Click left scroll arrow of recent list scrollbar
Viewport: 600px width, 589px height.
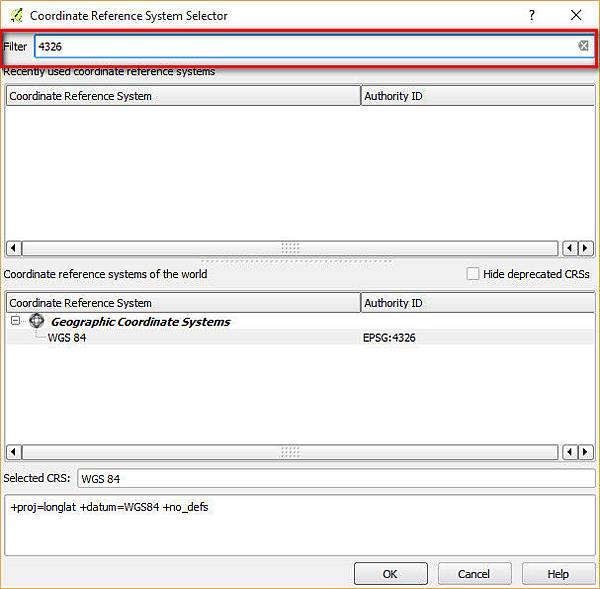pyautogui.click(x=14, y=248)
